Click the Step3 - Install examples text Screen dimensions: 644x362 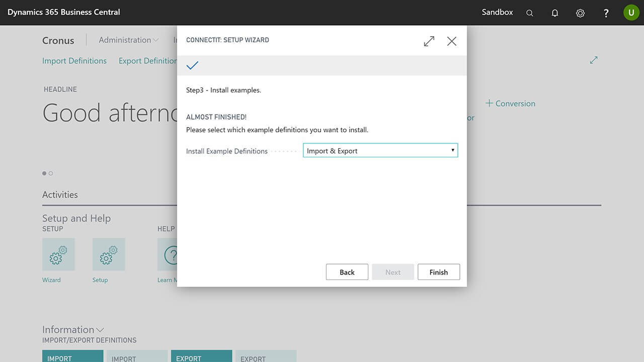coord(223,90)
